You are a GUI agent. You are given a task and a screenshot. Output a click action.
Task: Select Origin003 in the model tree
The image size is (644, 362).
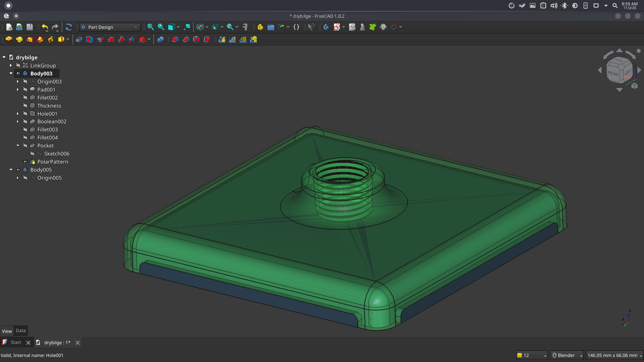49,81
